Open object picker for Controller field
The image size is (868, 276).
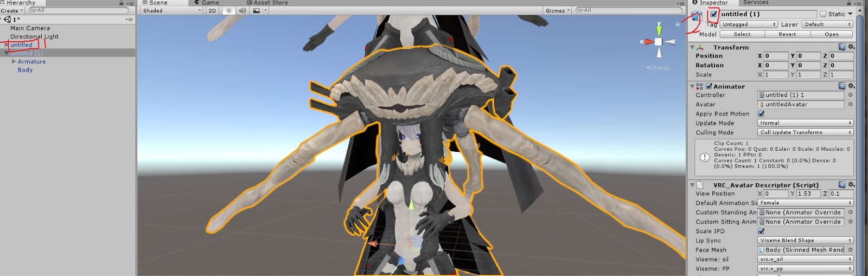[x=850, y=95]
